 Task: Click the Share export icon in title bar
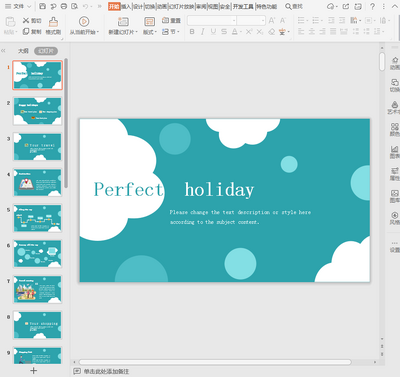tap(346, 6)
